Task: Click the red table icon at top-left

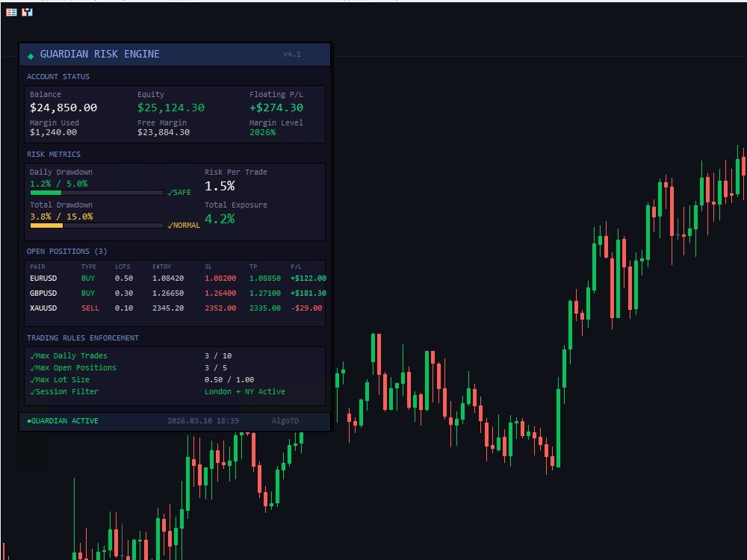Action: (11, 13)
